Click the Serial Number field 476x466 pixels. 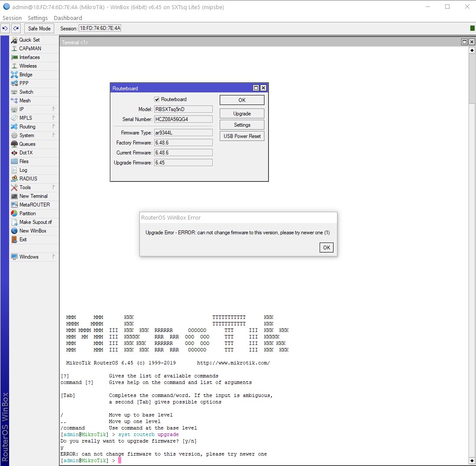(184, 119)
